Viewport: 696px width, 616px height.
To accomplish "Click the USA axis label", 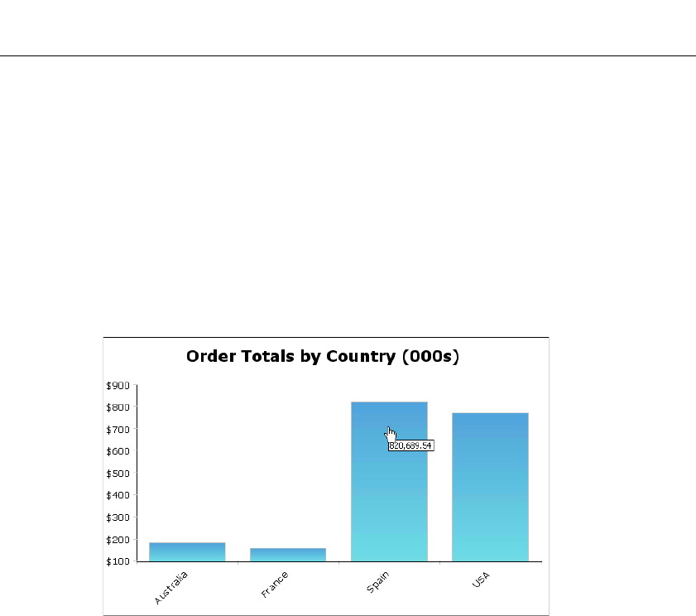I will tap(481, 580).
